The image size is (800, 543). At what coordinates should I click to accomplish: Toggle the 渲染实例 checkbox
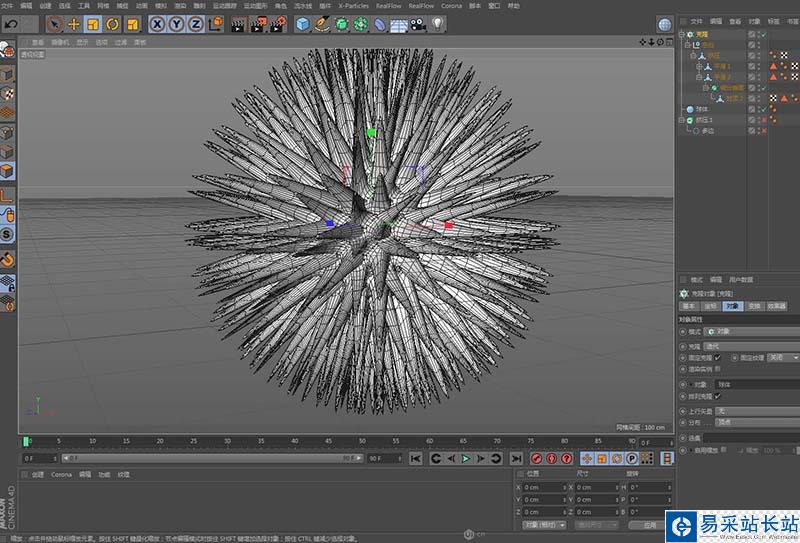(x=717, y=369)
